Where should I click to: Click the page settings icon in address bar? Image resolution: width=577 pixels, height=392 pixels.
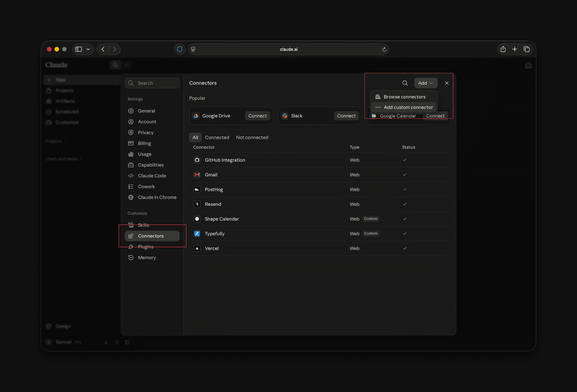coord(193,49)
